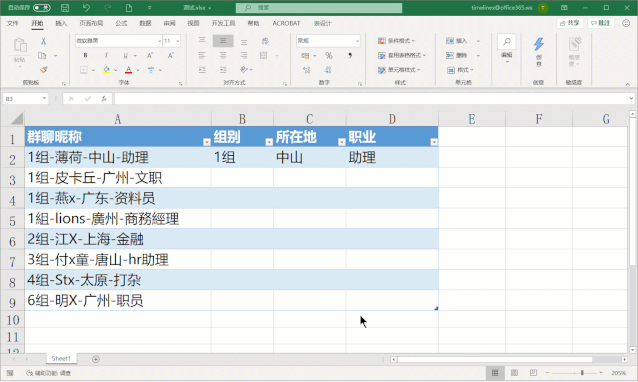Click the Percent style icon
Image resolution: width=638 pixels, height=382 pixels.
point(329,55)
